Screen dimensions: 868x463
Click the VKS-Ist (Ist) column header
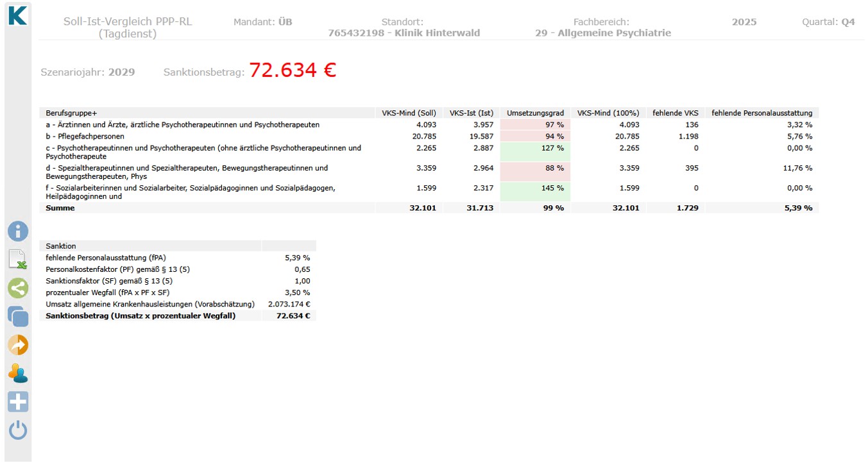click(x=471, y=113)
